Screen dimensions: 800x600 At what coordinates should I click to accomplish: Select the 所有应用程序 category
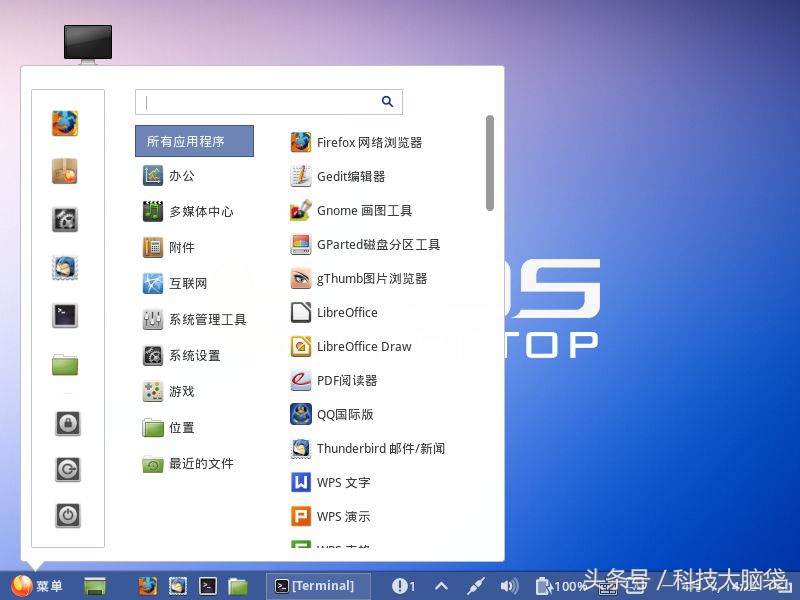(x=194, y=141)
